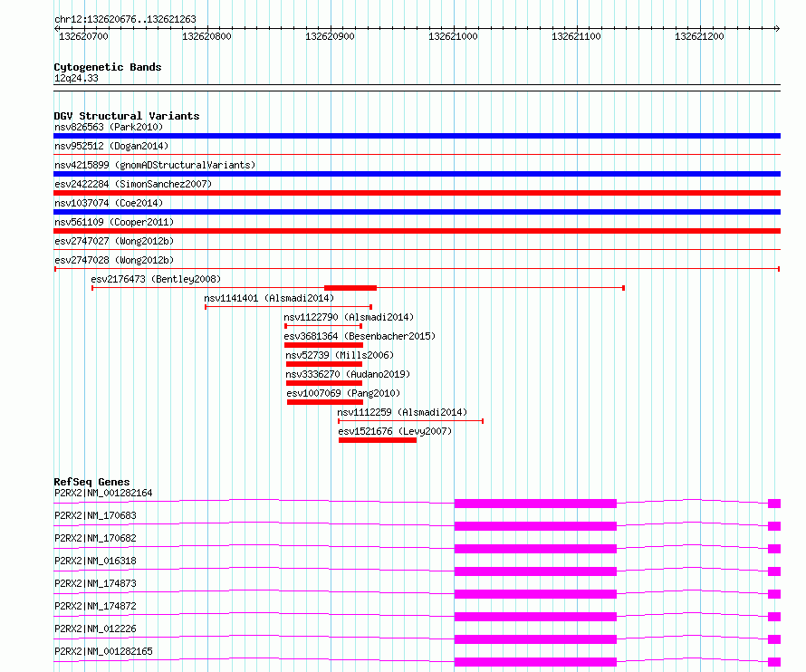Select the 12q24.33 band label

[76, 78]
